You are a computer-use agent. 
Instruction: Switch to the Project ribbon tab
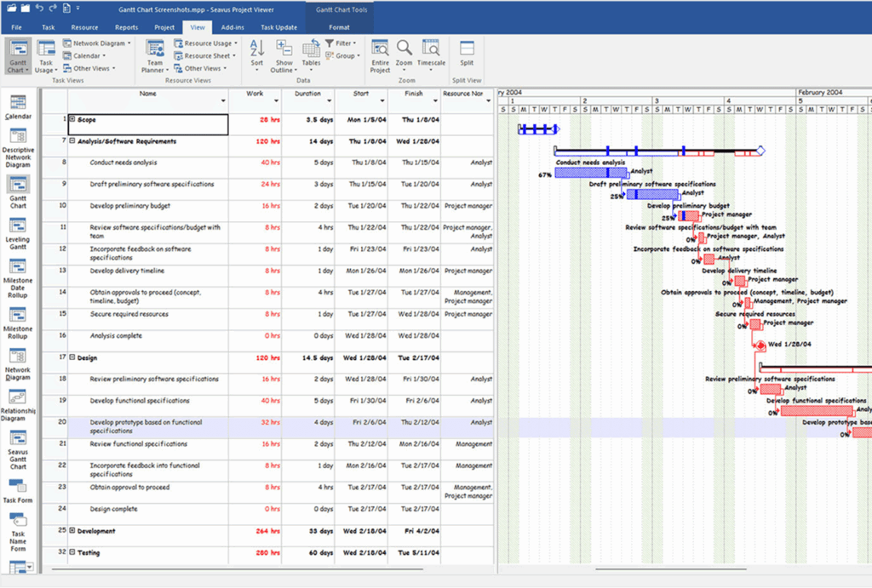pos(164,27)
